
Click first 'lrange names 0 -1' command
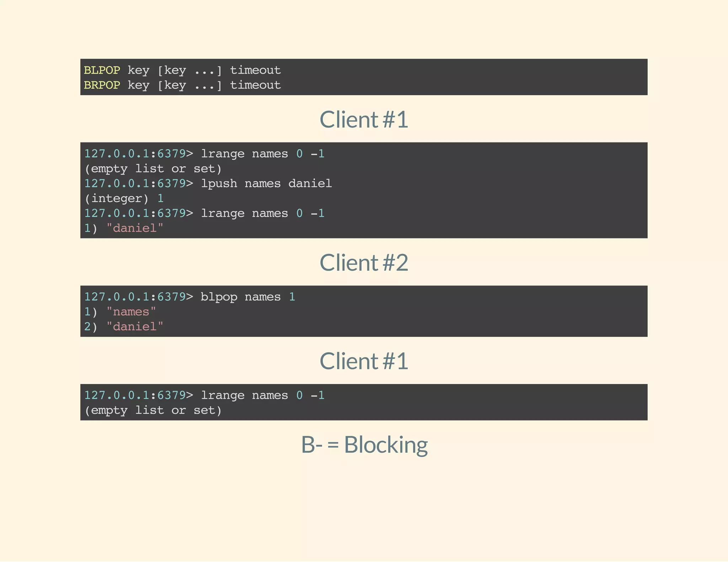[263, 153]
